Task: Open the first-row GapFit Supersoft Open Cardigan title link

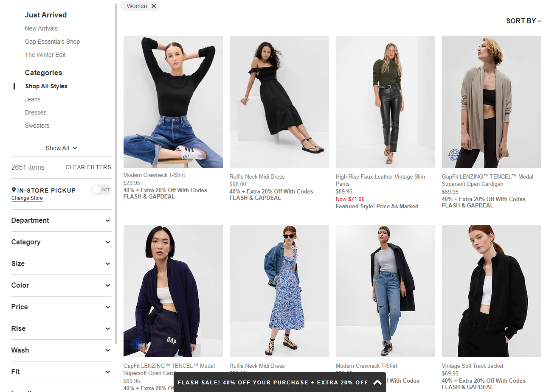Action: pyautogui.click(x=487, y=180)
